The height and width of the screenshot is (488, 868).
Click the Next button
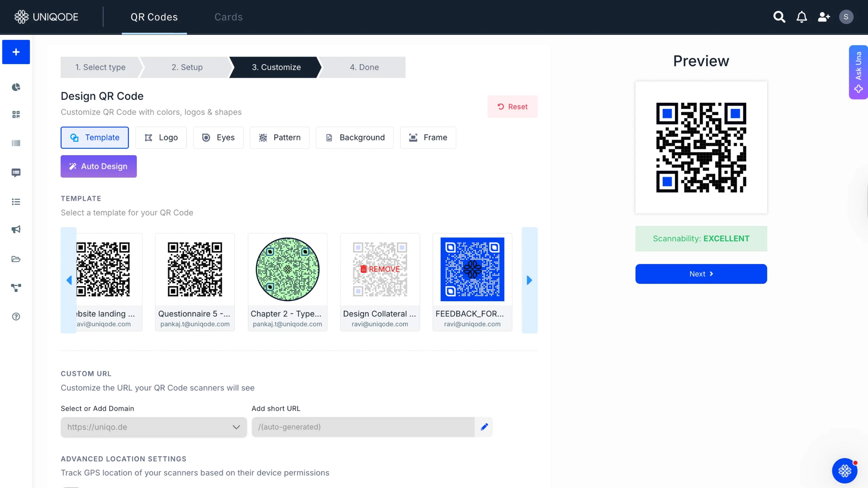click(x=701, y=274)
